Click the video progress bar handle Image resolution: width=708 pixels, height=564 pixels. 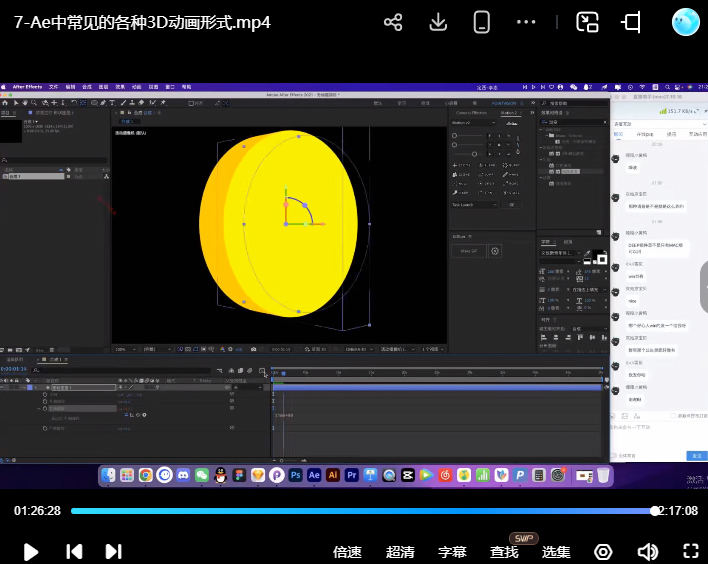click(x=655, y=510)
